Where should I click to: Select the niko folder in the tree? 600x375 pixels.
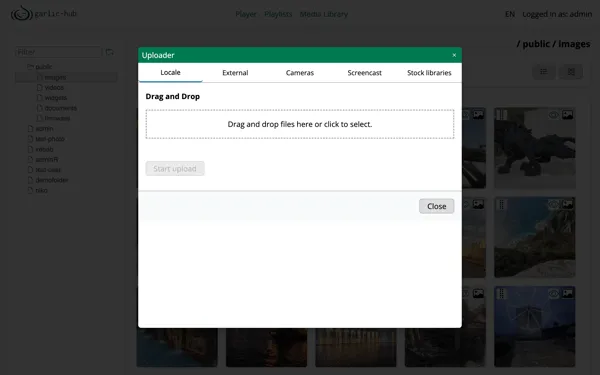point(41,190)
